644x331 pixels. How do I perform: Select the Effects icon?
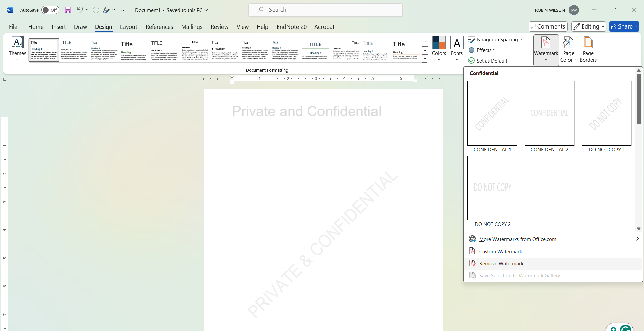pos(482,50)
